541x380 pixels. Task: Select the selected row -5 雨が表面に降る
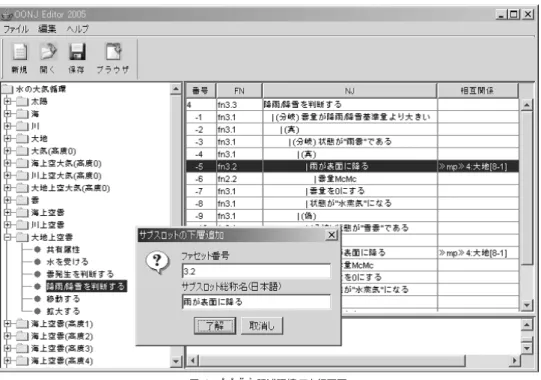352,166
